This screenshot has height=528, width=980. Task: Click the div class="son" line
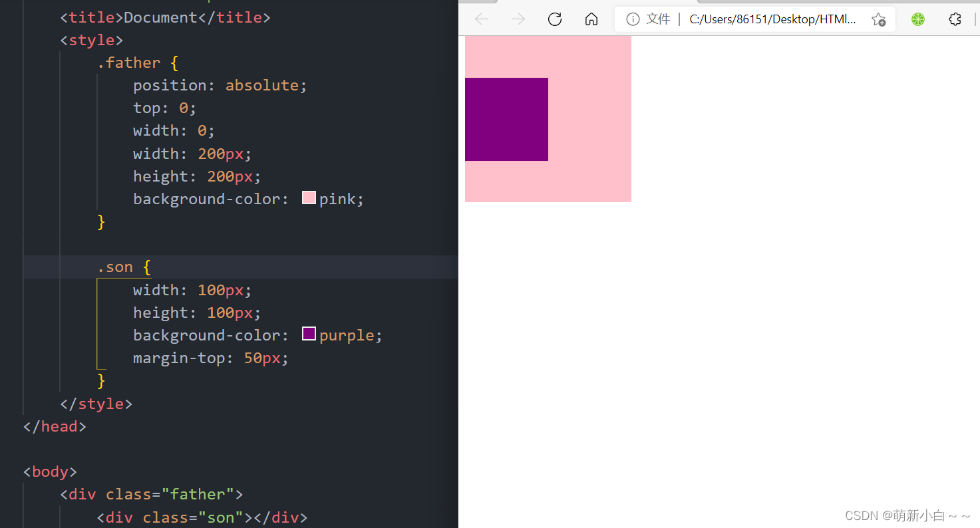point(202,517)
